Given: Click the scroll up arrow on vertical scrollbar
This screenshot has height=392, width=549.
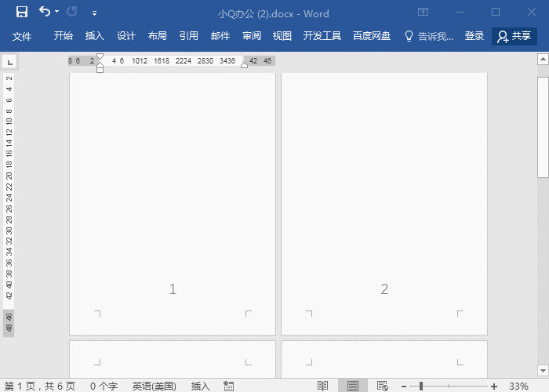Looking at the screenshot, I should (x=543, y=59).
